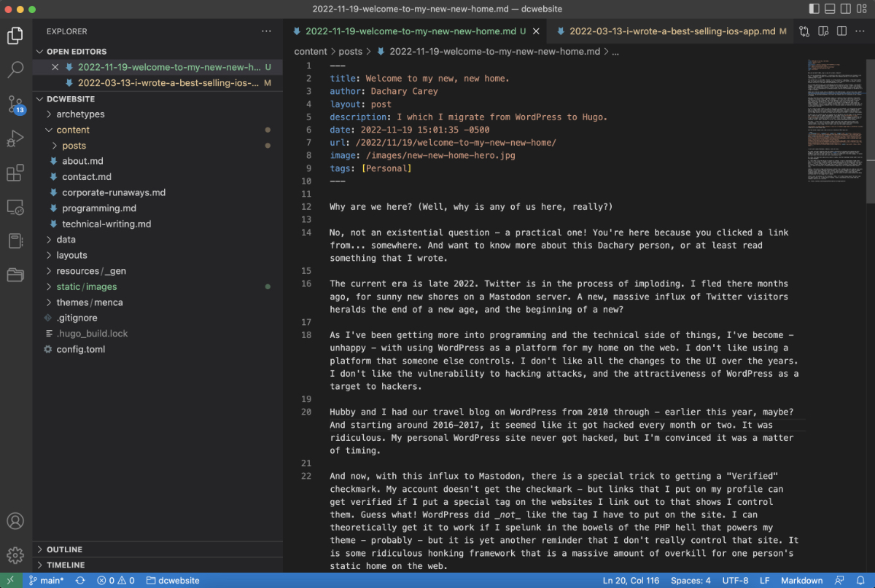Open Explorer's Views and More Actions ellipsis
Screen dimensions: 875x588
coord(266,31)
